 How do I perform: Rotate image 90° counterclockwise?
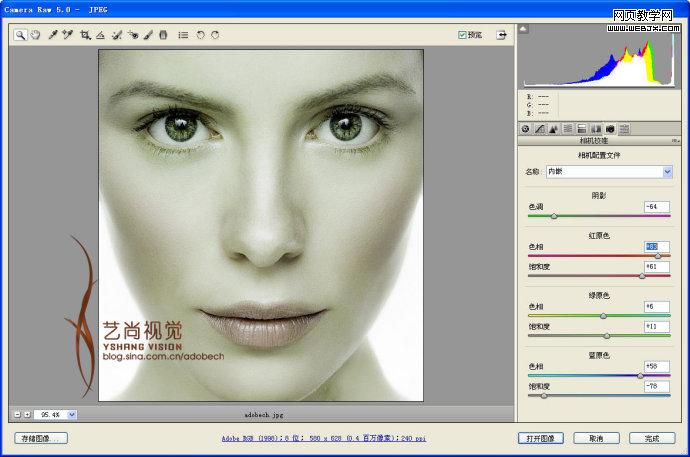point(200,35)
